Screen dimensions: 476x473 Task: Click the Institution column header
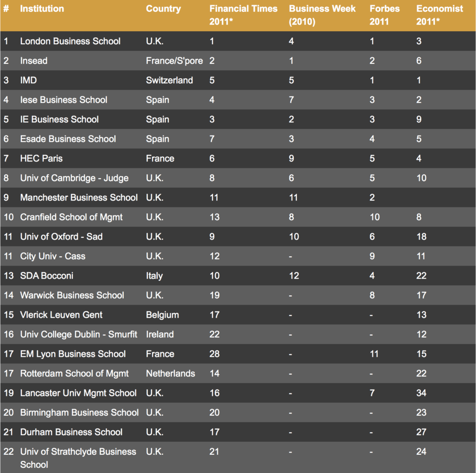(x=42, y=8)
